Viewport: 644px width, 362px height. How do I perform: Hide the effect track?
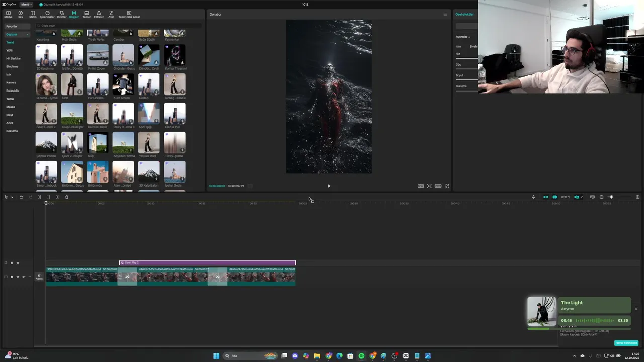pos(18,263)
